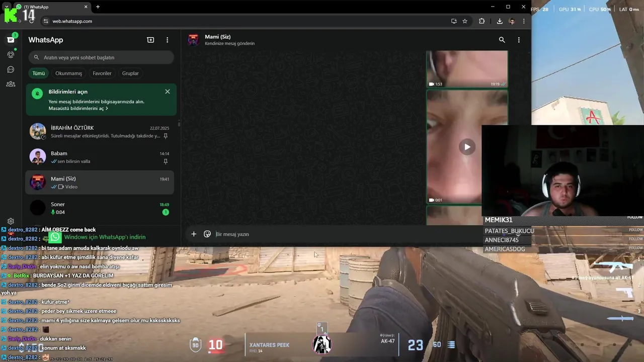Open the Mami chat three-dot menu
This screenshot has height=362, width=644.
click(519, 40)
